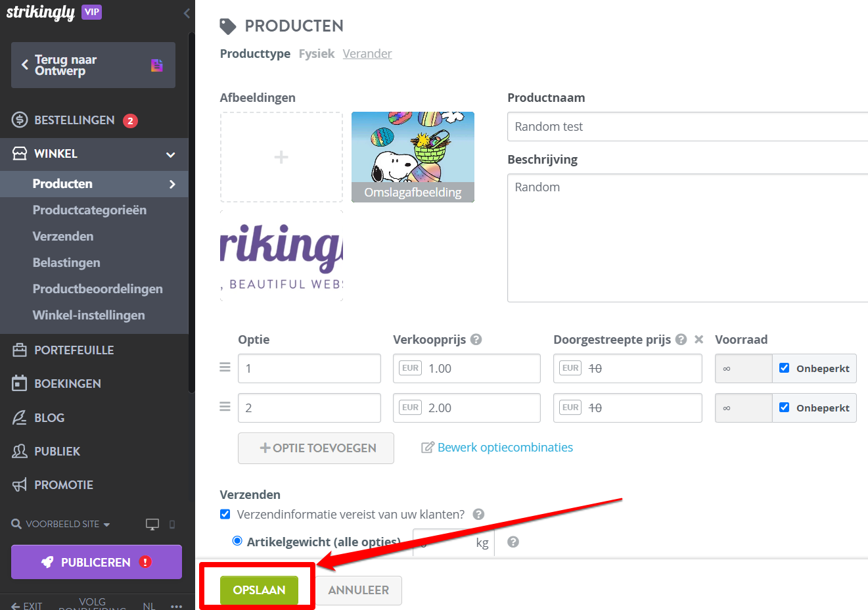The height and width of the screenshot is (610, 868).
Task: Click the strikethrough price field of option 1
Action: (x=628, y=369)
